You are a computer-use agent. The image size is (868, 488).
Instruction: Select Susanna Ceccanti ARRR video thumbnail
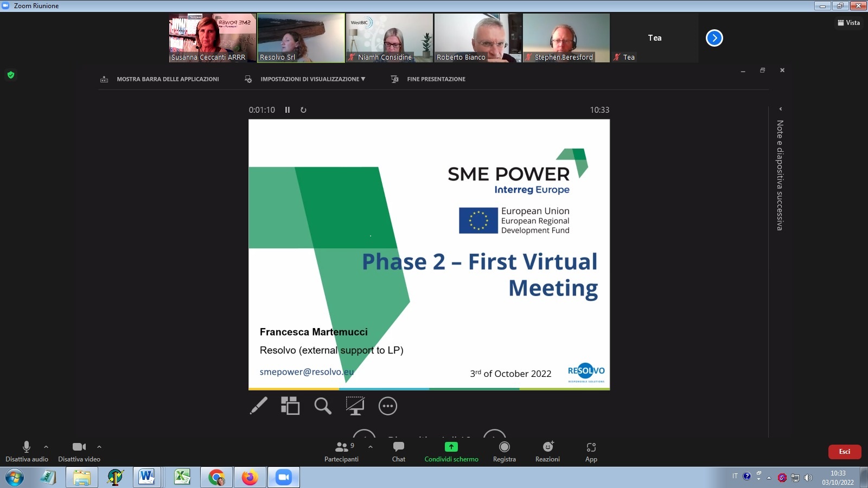tap(212, 38)
